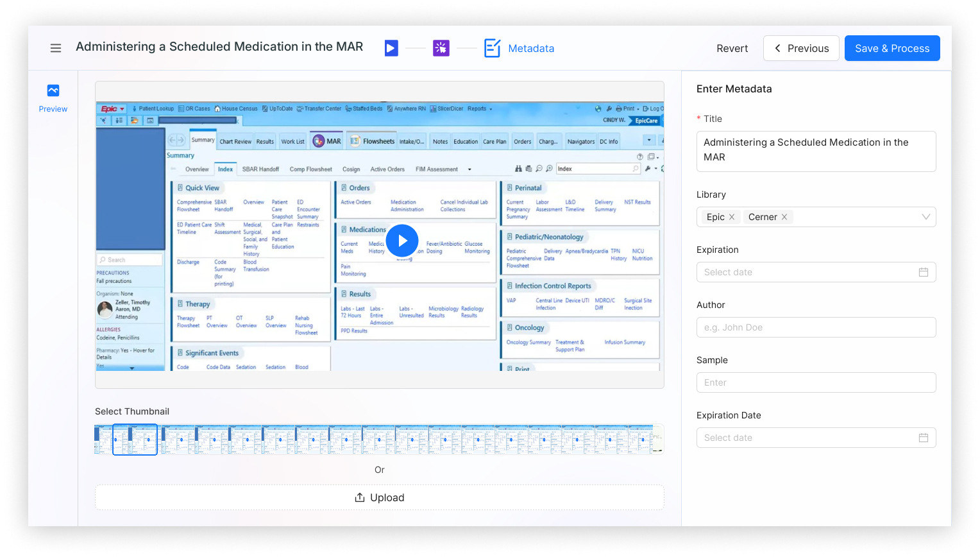This screenshot has width=980, height=557.
Task: Open the hamburger menu icon
Action: coord(56,48)
